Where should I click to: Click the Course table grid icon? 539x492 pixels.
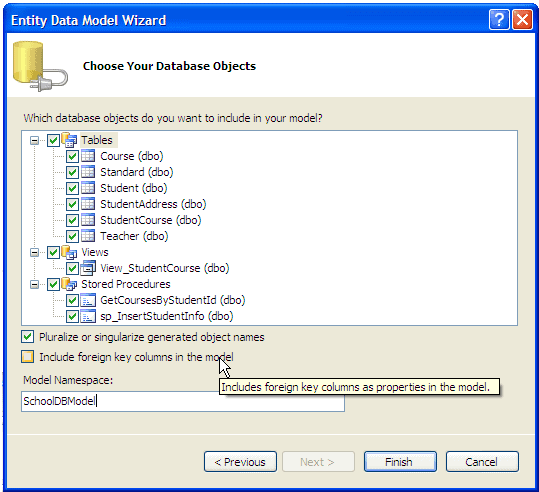point(88,156)
